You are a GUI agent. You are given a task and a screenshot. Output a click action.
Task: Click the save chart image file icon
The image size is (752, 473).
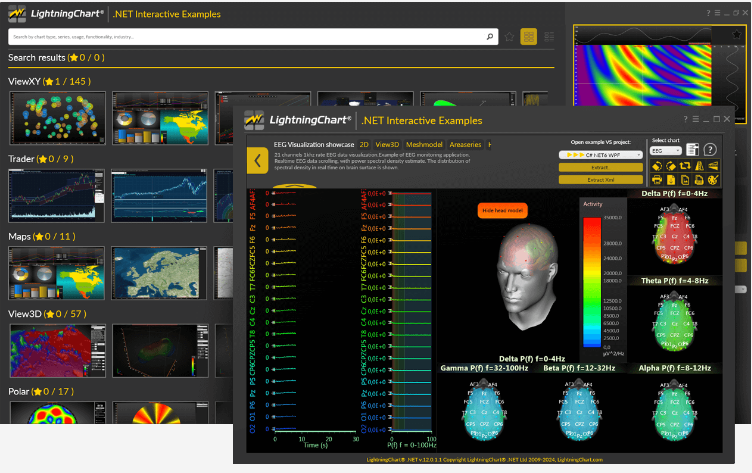(685, 180)
